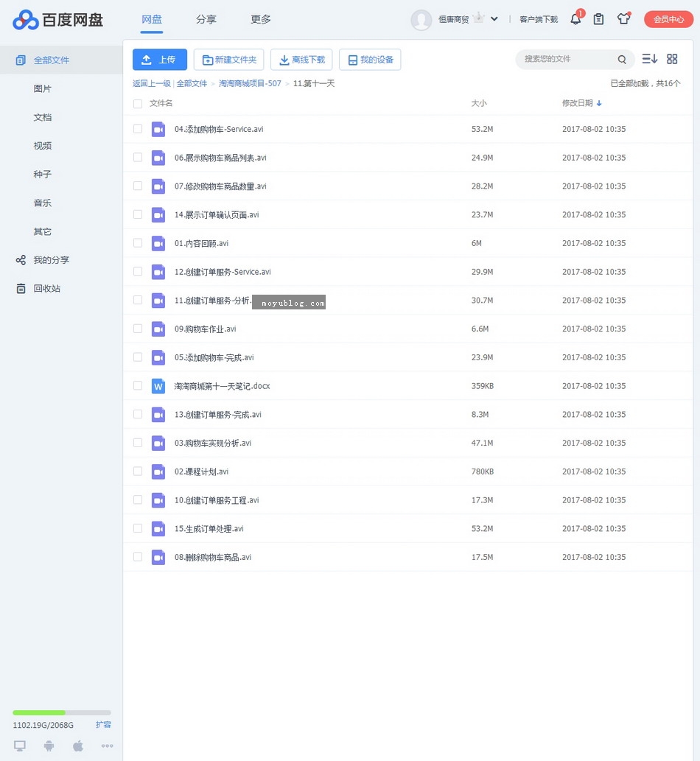The width and height of the screenshot is (700, 761).
Task: Click video icon of 10.创建订单服务工程.avi
Action: (158, 500)
